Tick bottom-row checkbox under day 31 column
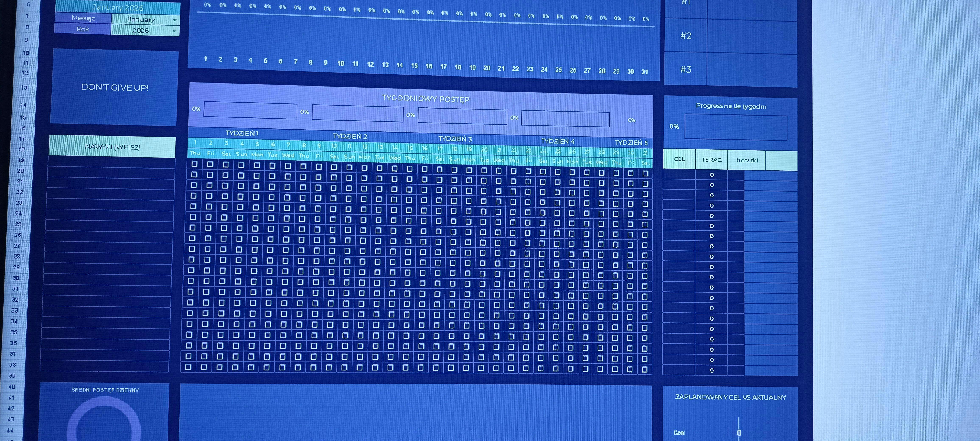The image size is (980, 441). pyautogui.click(x=644, y=369)
